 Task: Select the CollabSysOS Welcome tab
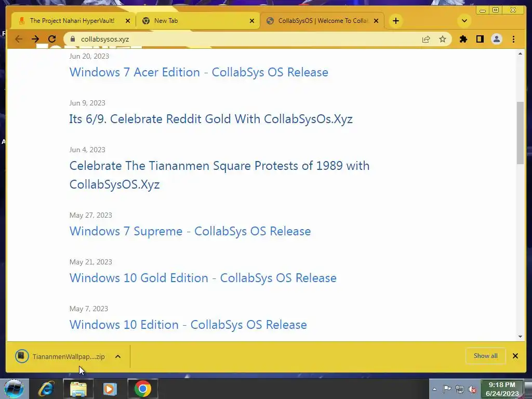click(322, 21)
